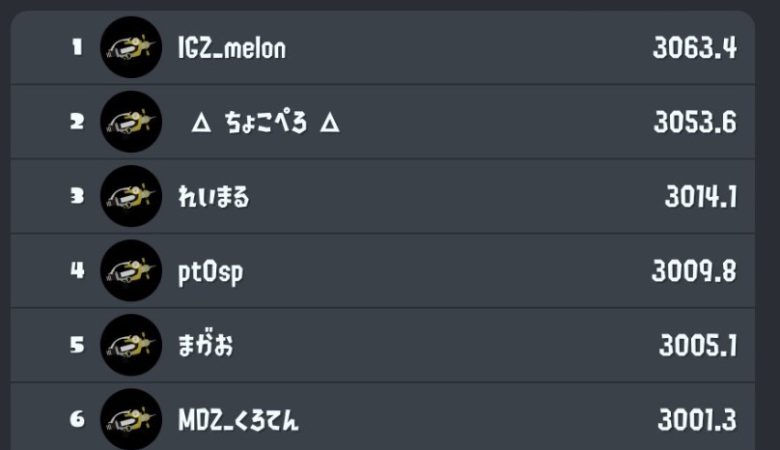Open the IGZ_melon player name
Screen dimensions: 780x450
[231, 47]
